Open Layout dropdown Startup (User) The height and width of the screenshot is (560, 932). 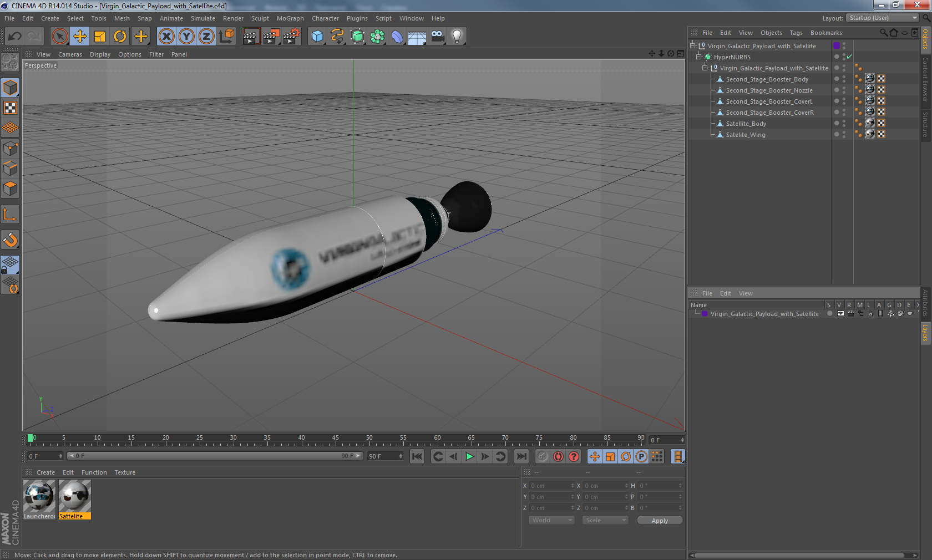[883, 18]
